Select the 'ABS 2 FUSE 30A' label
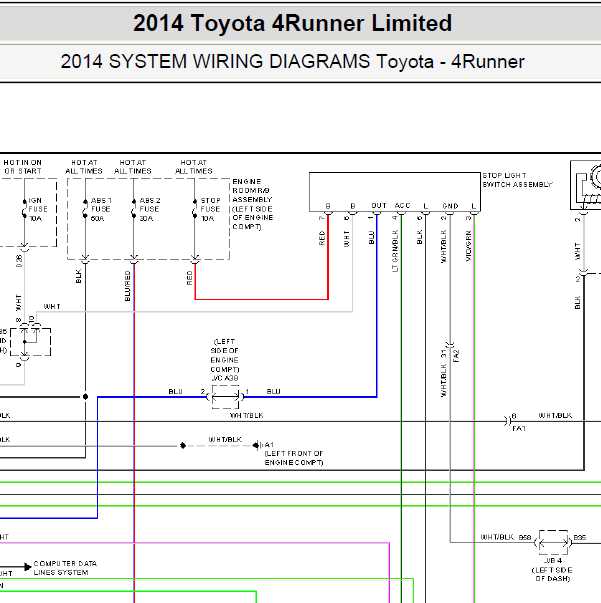Image resolution: width=601 pixels, height=603 pixels. pos(150,210)
